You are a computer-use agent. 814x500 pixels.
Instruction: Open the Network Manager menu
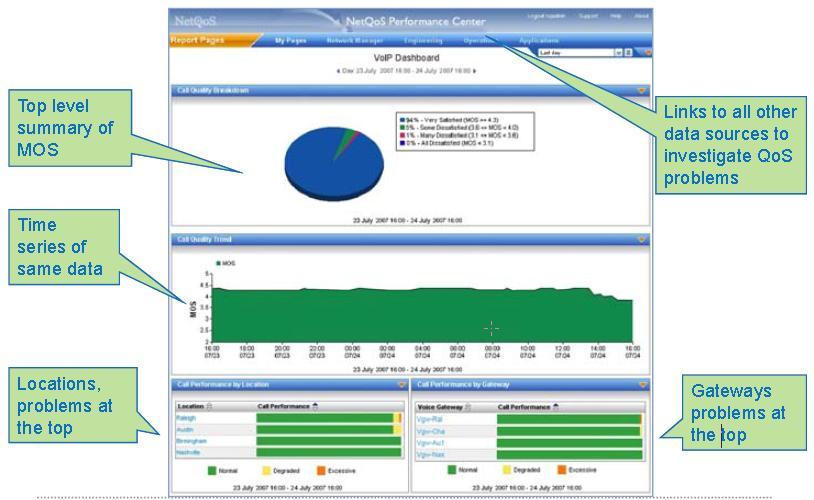click(x=355, y=40)
